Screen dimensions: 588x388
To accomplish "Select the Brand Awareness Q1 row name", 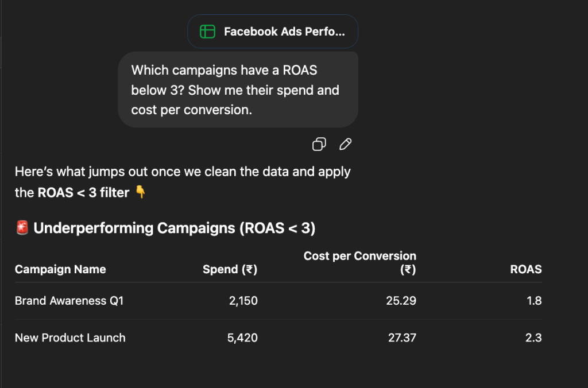I will [x=69, y=301].
